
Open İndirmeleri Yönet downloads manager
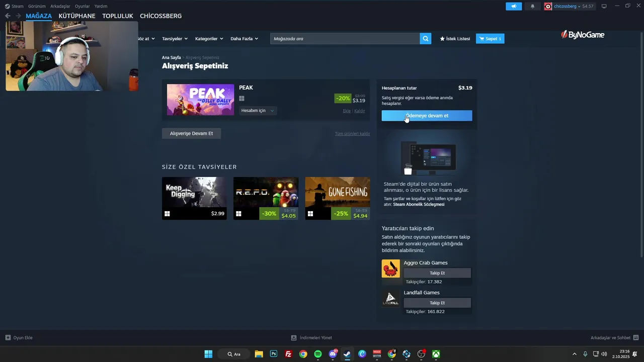pyautogui.click(x=311, y=338)
